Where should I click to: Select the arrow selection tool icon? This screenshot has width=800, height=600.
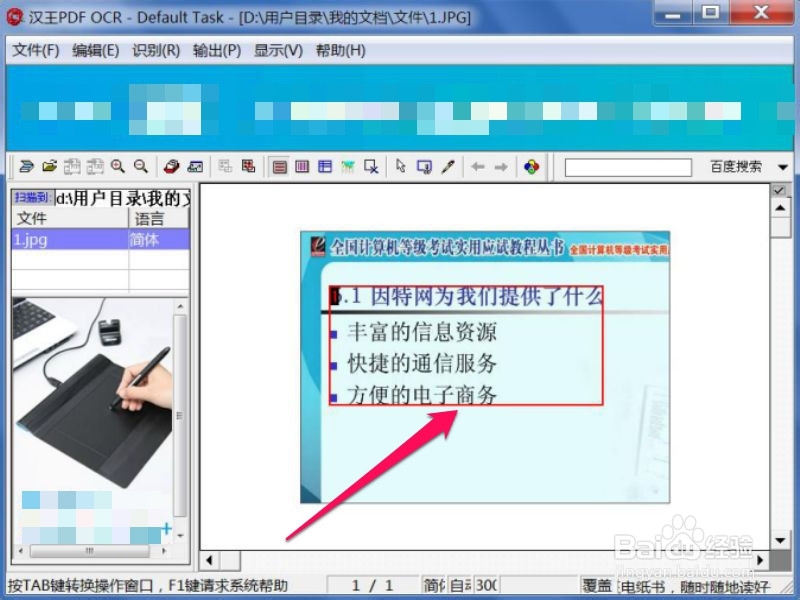[x=401, y=166]
